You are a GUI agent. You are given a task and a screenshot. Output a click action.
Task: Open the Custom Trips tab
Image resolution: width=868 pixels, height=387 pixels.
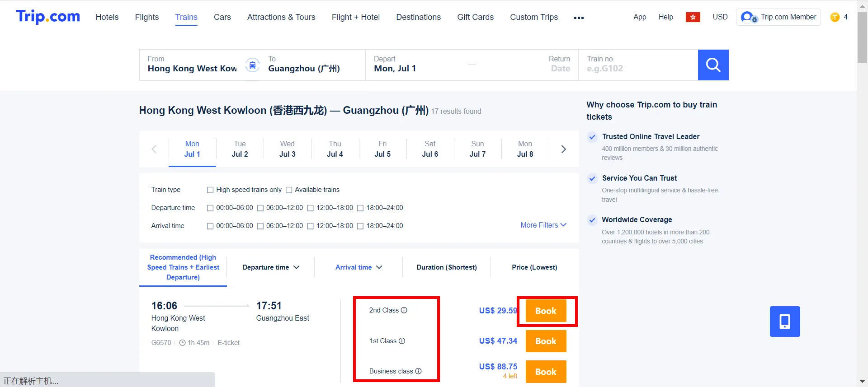(x=534, y=17)
